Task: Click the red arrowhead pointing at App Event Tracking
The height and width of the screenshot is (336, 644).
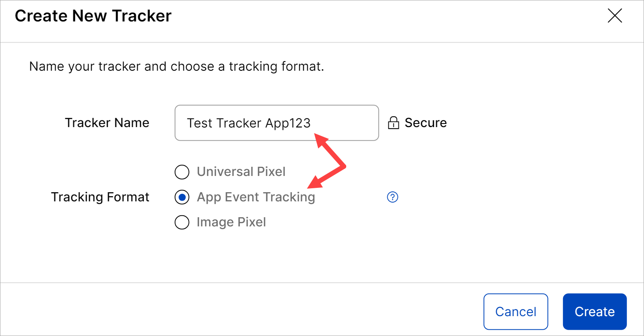Action: [x=314, y=183]
